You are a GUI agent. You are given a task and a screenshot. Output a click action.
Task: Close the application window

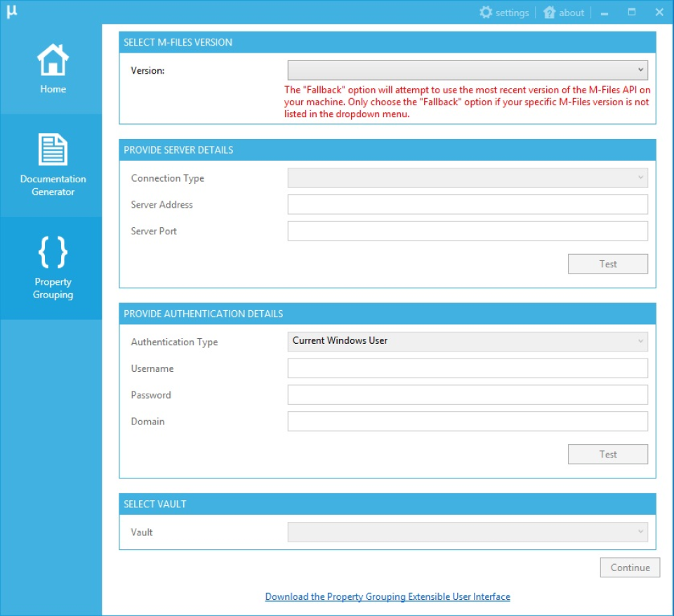pyautogui.click(x=659, y=12)
